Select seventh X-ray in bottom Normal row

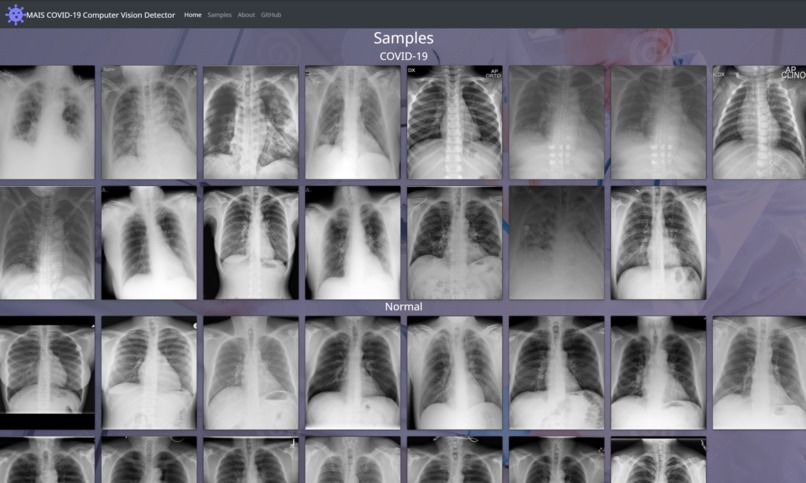(x=658, y=460)
